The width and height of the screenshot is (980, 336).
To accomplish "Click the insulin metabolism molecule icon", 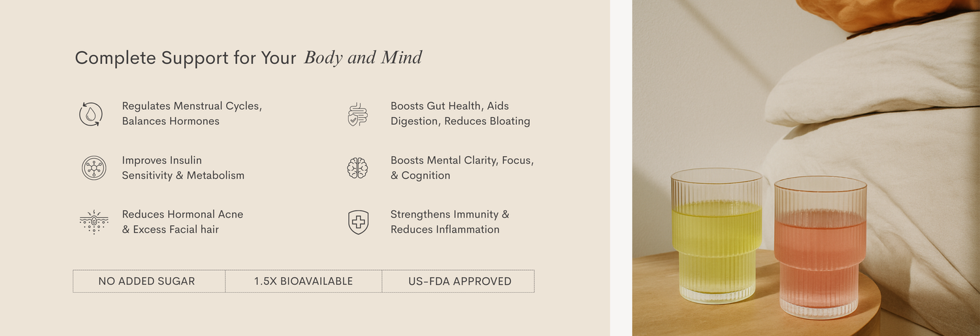I will coord(94,168).
